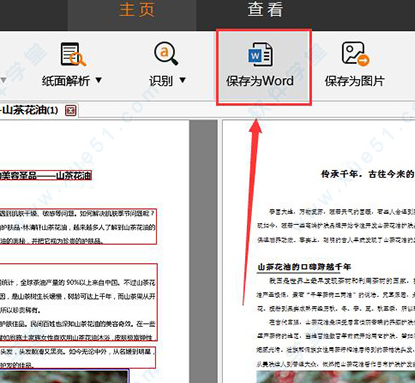Viewport: 415px width, 383px height.
Task: Click the 保存为图片 image export icon
Action: (x=355, y=54)
